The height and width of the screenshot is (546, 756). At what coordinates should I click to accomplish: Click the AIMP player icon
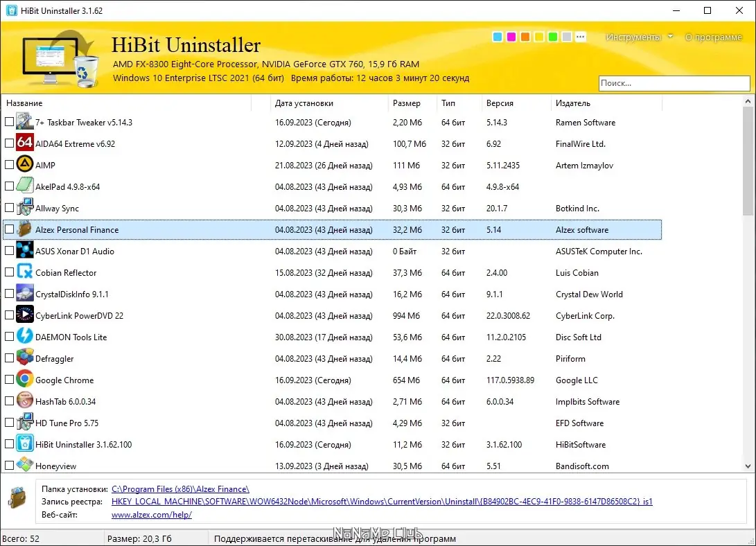[x=24, y=165]
